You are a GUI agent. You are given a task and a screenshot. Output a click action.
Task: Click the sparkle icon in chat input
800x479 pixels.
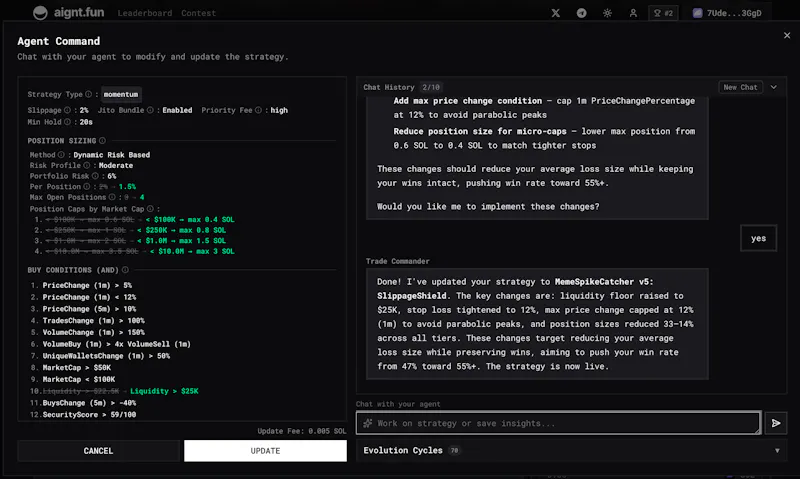(368, 423)
